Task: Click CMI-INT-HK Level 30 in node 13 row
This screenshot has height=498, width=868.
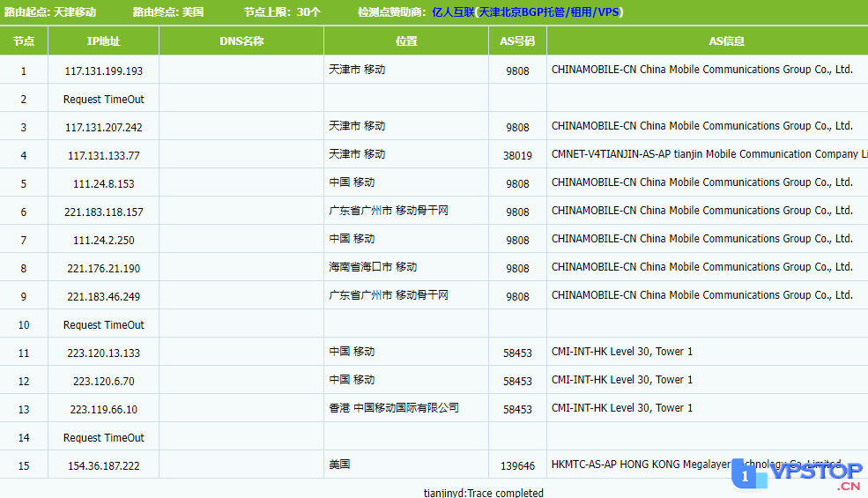Action: pyautogui.click(x=621, y=408)
